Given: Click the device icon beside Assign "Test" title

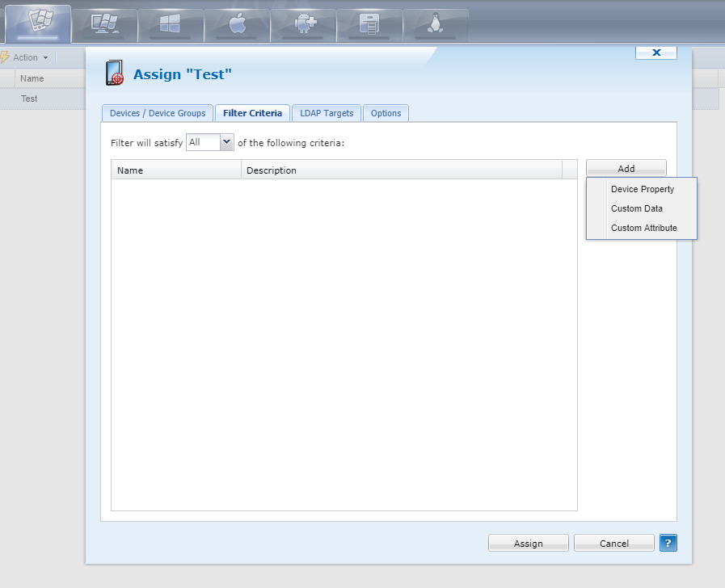Looking at the screenshot, I should point(113,73).
